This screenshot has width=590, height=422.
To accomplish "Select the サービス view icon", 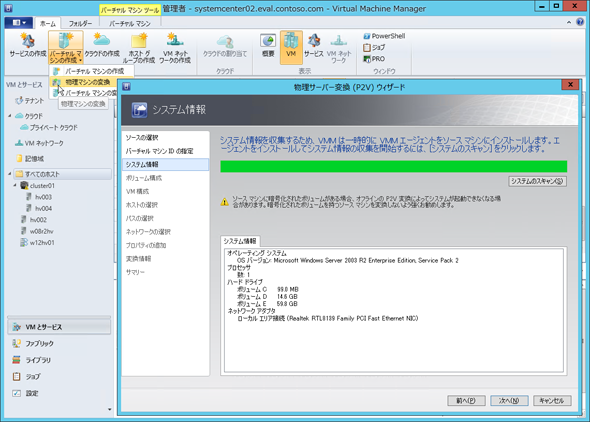I will [x=314, y=45].
